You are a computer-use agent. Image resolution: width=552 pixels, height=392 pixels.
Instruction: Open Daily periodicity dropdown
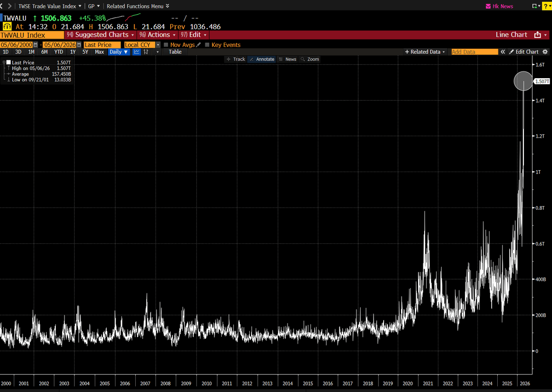tap(119, 52)
